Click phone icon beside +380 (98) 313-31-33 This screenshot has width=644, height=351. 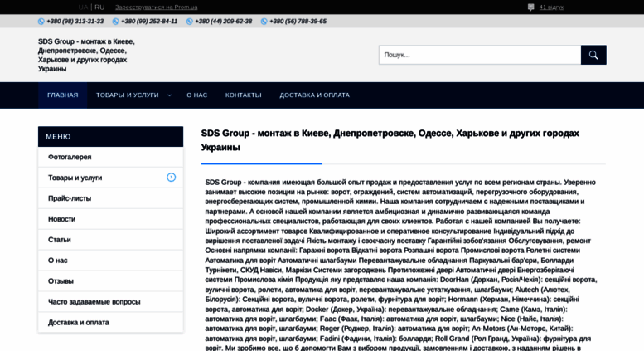point(41,22)
